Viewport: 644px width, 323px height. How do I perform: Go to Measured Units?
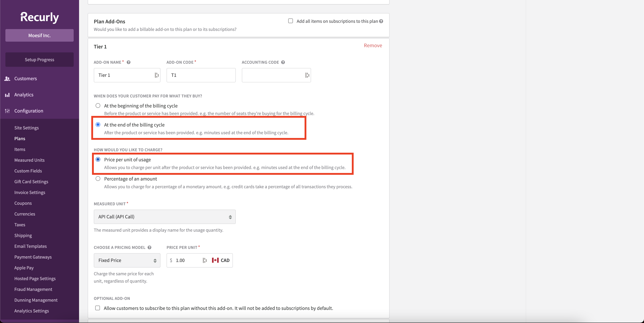[x=29, y=160]
